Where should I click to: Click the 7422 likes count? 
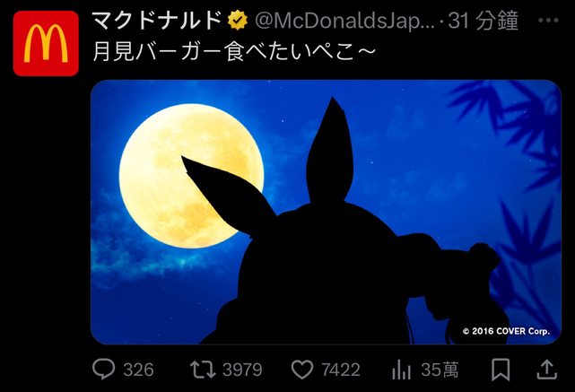(x=341, y=370)
